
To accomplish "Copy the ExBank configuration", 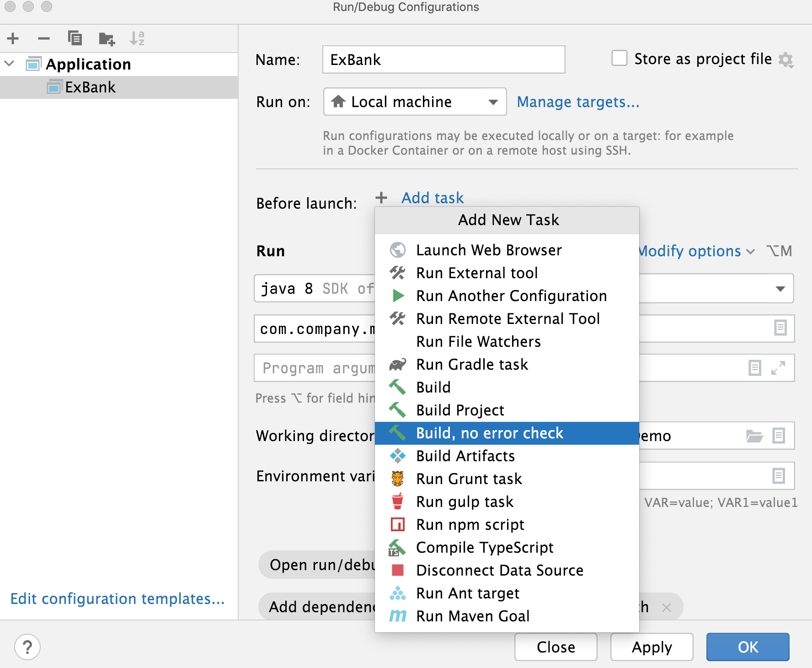I will click(75, 38).
